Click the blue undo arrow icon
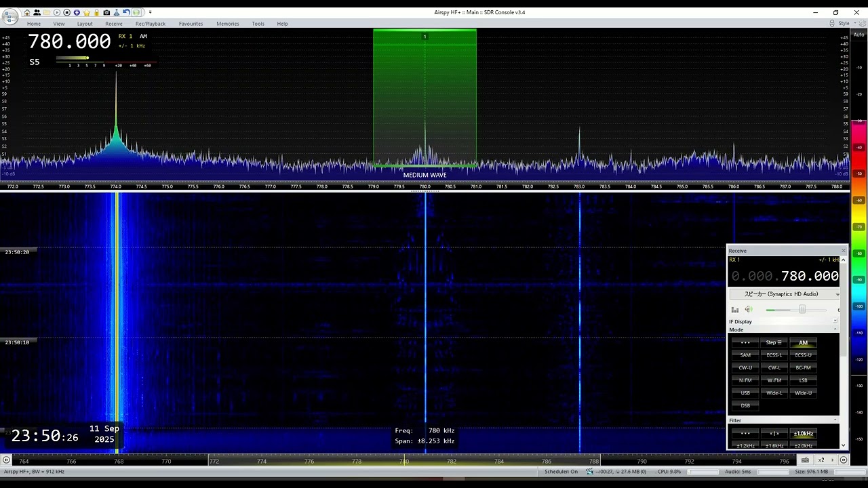 pyautogui.click(x=126, y=12)
